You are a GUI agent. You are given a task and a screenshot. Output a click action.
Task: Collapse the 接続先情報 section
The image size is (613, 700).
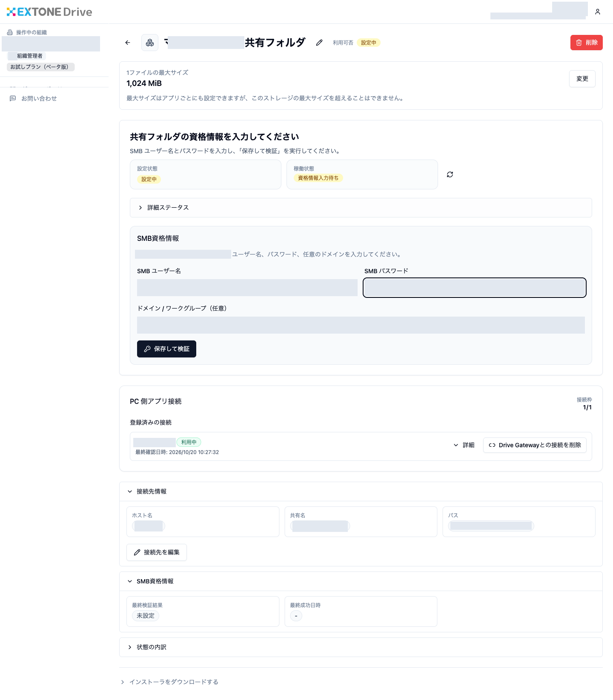point(361,491)
